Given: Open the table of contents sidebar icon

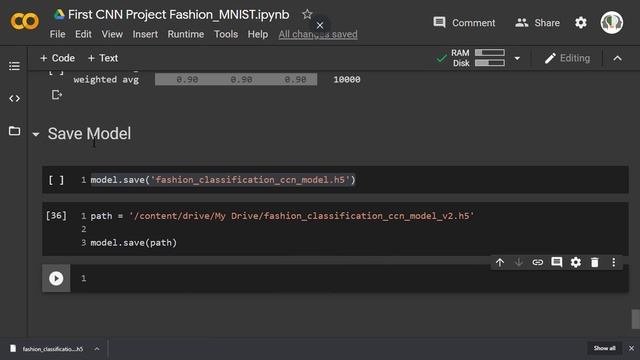Looking at the screenshot, I should (14, 66).
